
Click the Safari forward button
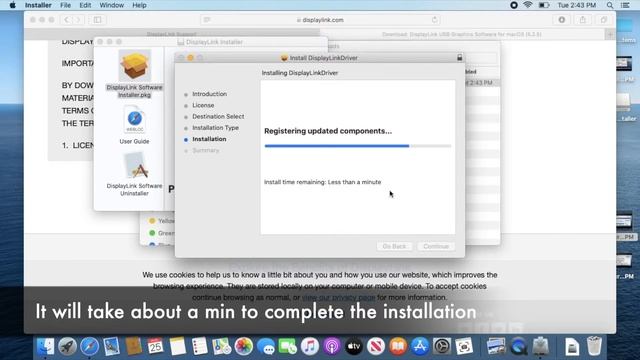coord(78,20)
